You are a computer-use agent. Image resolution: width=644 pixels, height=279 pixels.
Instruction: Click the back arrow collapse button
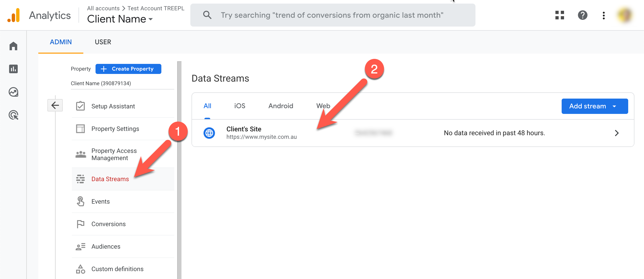click(x=55, y=105)
